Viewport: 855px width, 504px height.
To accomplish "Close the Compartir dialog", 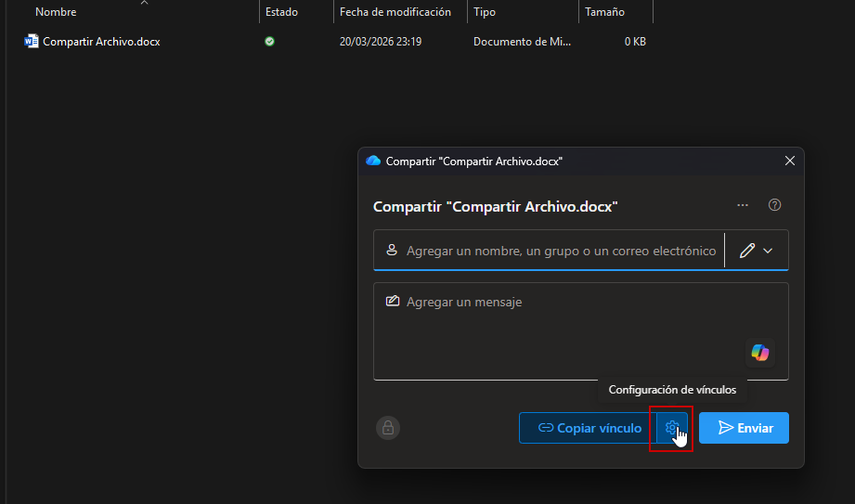I will tap(790, 161).
